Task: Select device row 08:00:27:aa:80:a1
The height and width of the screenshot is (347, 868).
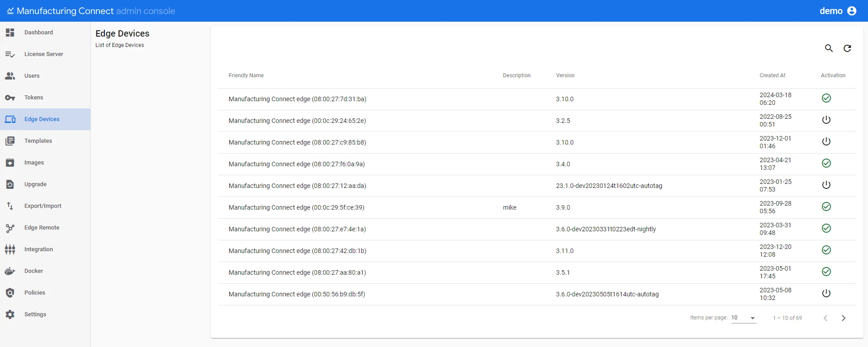Action: click(537, 272)
